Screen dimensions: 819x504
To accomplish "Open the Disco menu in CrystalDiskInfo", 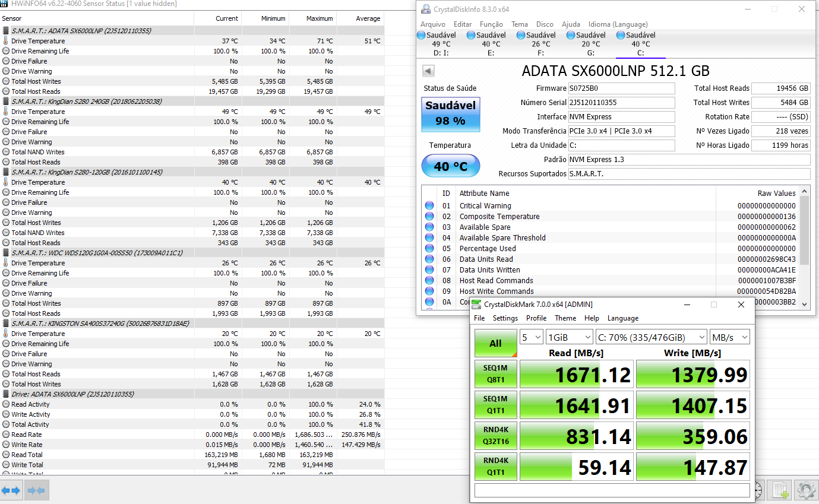I will [x=545, y=24].
